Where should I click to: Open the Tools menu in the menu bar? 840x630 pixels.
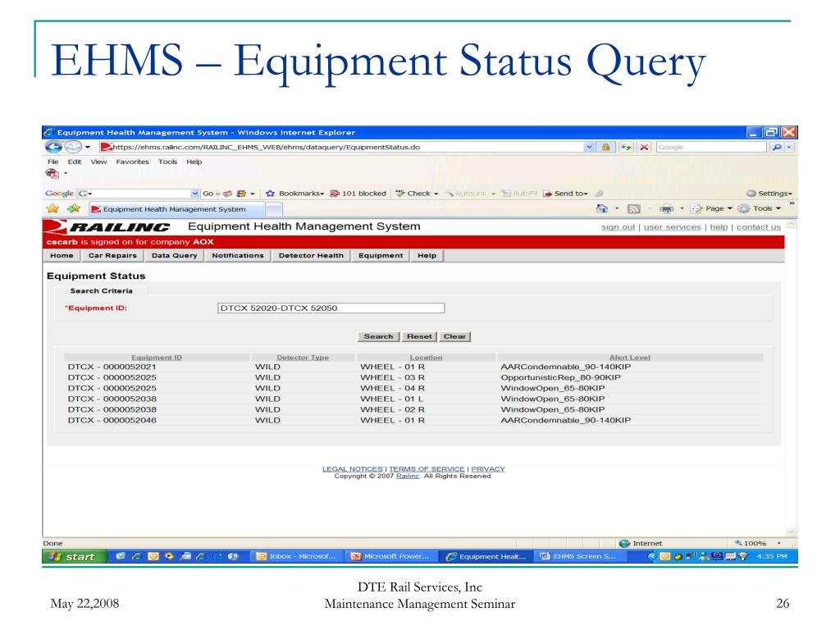[167, 162]
